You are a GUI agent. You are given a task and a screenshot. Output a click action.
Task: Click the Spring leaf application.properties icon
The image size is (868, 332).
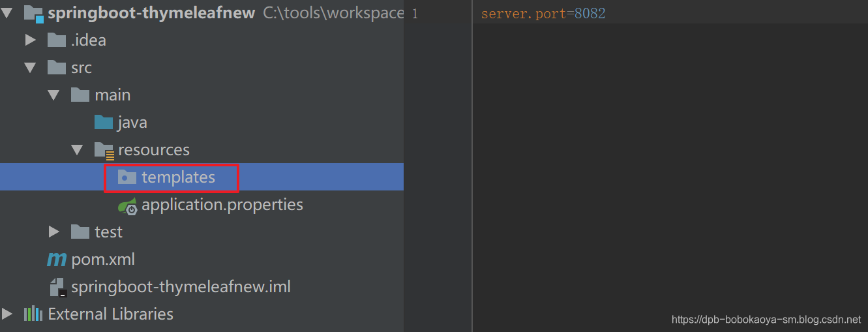coord(128,205)
